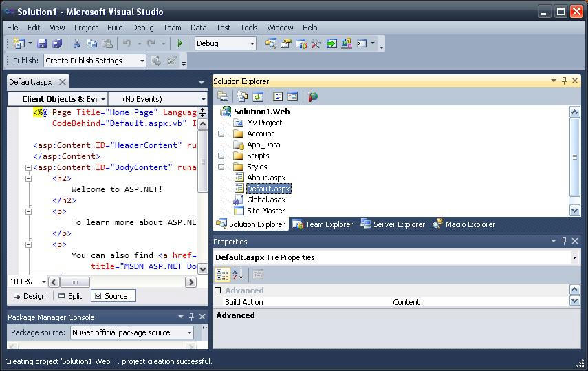Switch editor to Design view
The width and height of the screenshot is (588, 371).
(x=30, y=296)
